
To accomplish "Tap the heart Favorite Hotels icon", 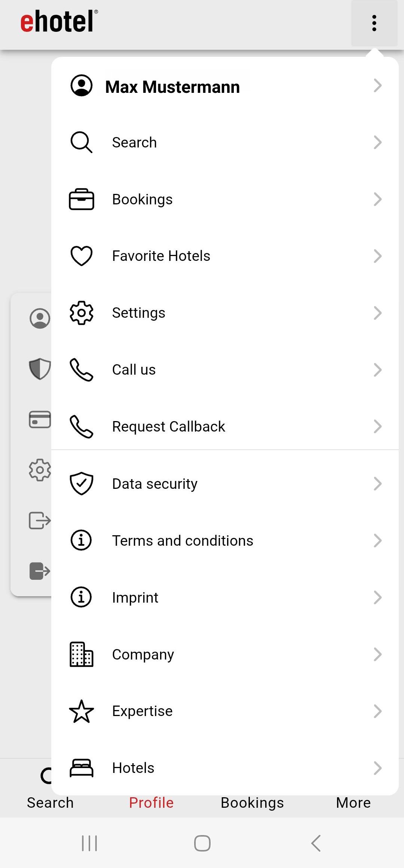I will (x=81, y=256).
